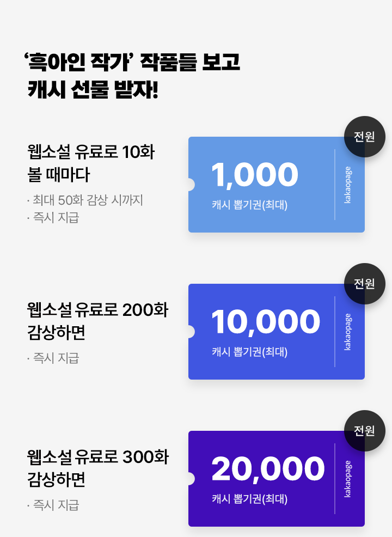Select the text 웹소설 유료로 300화 감상하면
Image resolution: width=392 pixels, height=537 pixels.
[x=98, y=468]
